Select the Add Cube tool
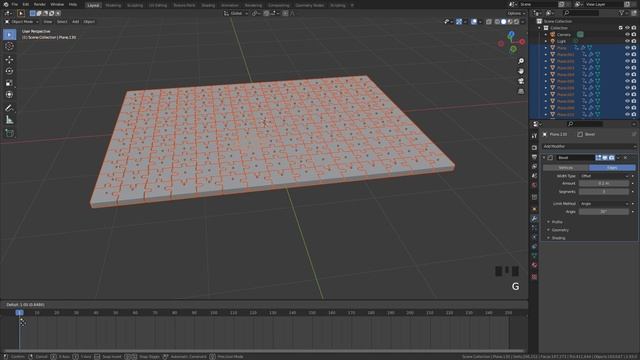This screenshot has height=360, width=640. pyautogui.click(x=9, y=133)
